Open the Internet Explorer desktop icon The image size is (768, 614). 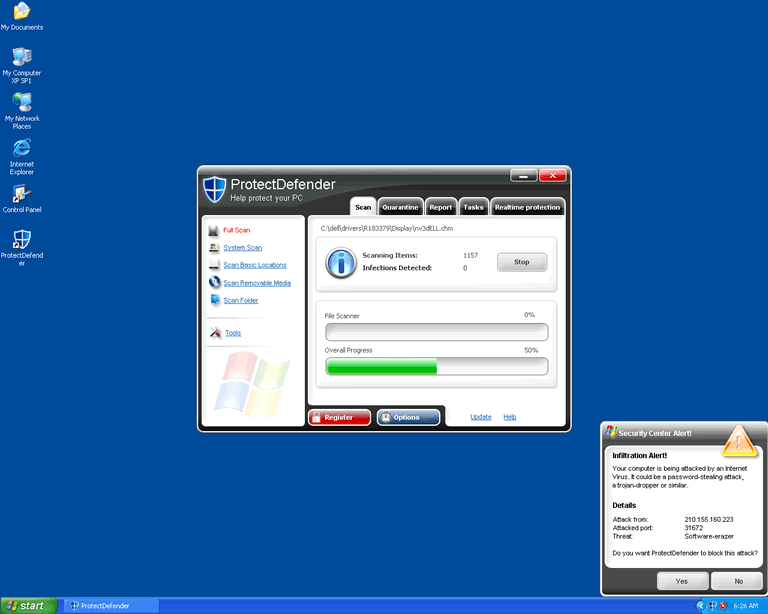(x=21, y=149)
